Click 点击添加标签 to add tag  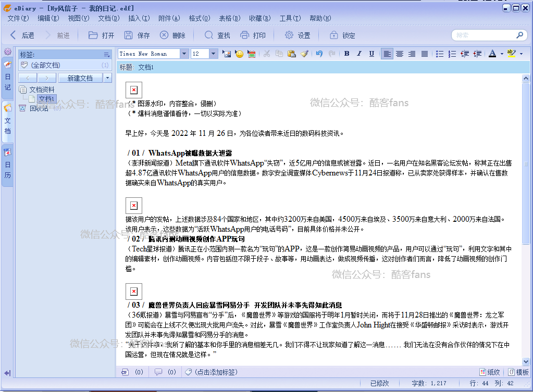click(216, 372)
